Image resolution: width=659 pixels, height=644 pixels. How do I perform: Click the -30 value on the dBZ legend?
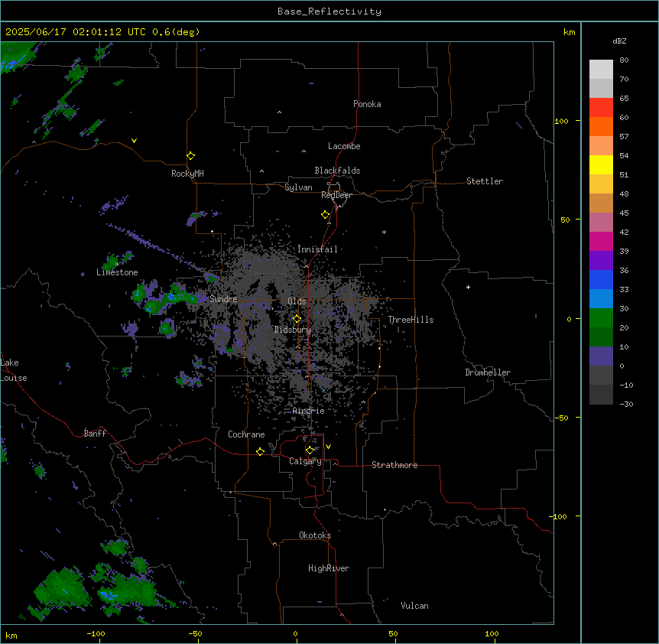(x=626, y=404)
